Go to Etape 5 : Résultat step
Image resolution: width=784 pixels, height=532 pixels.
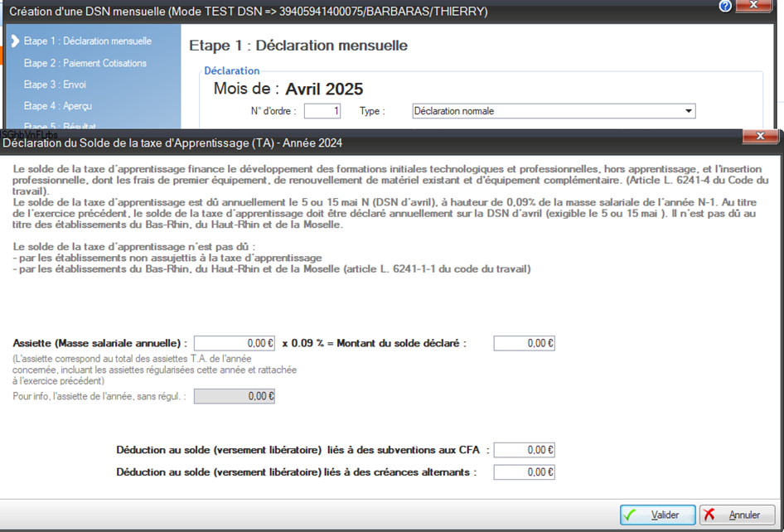[60, 126]
